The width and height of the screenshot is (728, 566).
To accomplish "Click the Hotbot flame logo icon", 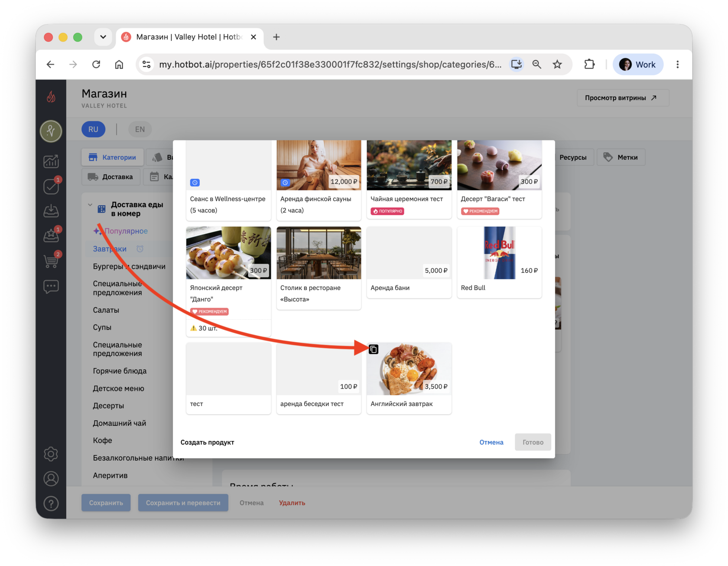I will coord(51,96).
